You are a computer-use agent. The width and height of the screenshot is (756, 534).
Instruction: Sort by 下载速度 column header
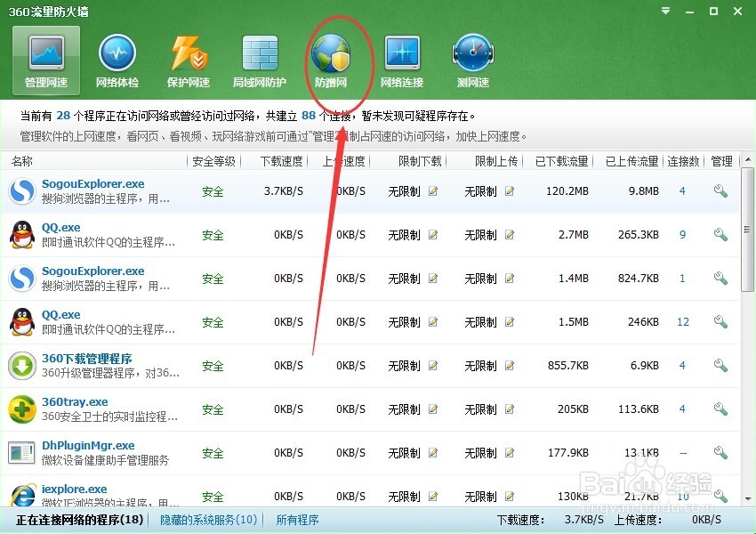pos(282,161)
